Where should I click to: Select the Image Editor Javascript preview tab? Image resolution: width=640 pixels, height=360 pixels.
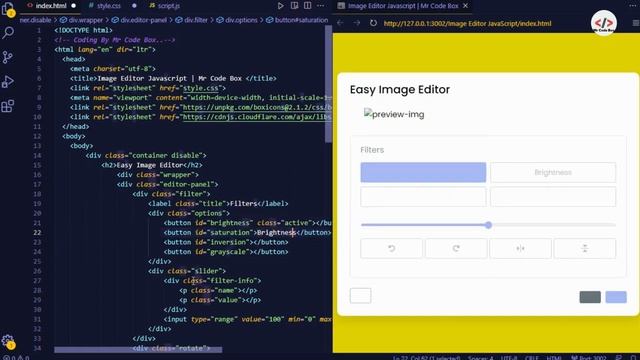[403, 6]
